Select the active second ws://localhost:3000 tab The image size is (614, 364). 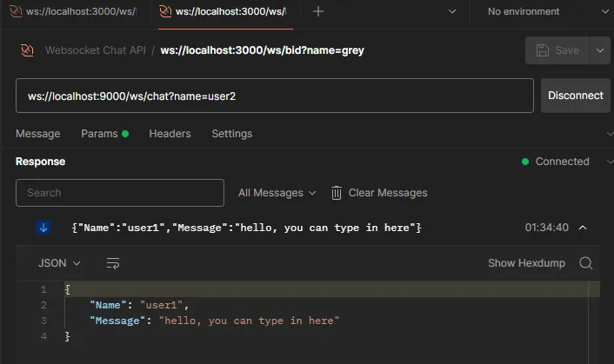point(225,12)
